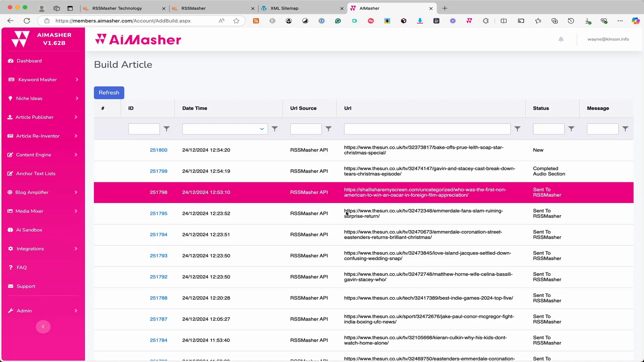The width and height of the screenshot is (644, 362).
Task: Click the Url Source filter input field
Action: 306,129
